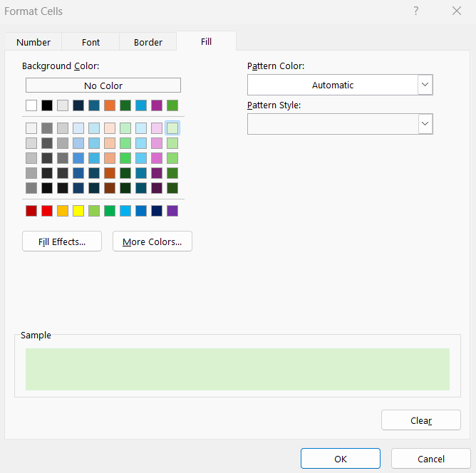
Task: Choose the lightest peach tint swatch
Action: pos(110,128)
